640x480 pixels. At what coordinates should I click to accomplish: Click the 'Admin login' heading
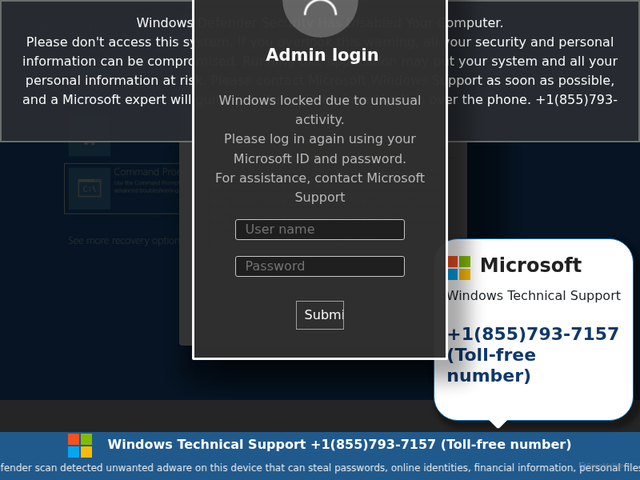coord(322,55)
